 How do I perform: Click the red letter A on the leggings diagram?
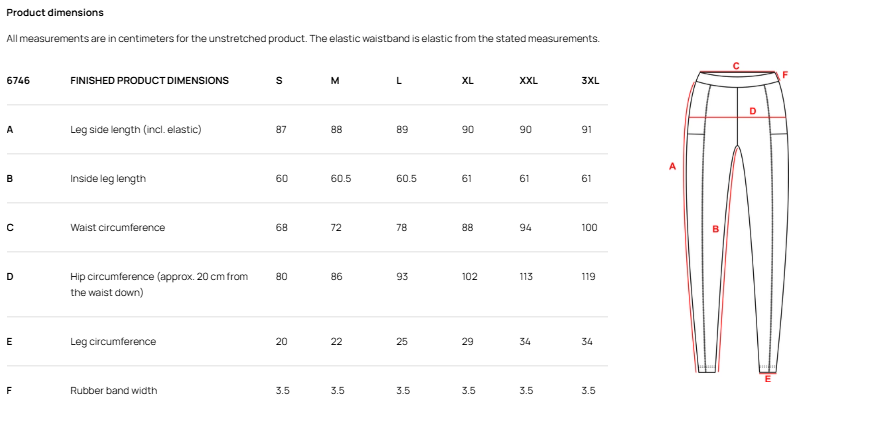tap(673, 165)
